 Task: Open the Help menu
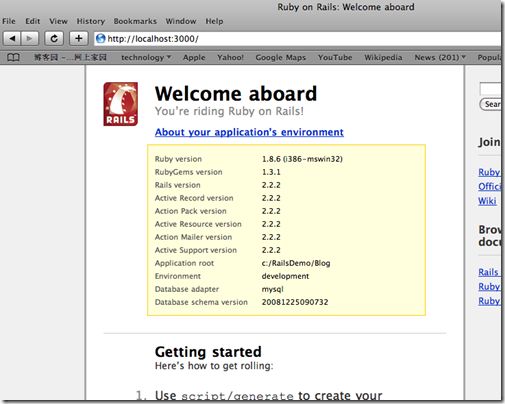pyautogui.click(x=214, y=21)
